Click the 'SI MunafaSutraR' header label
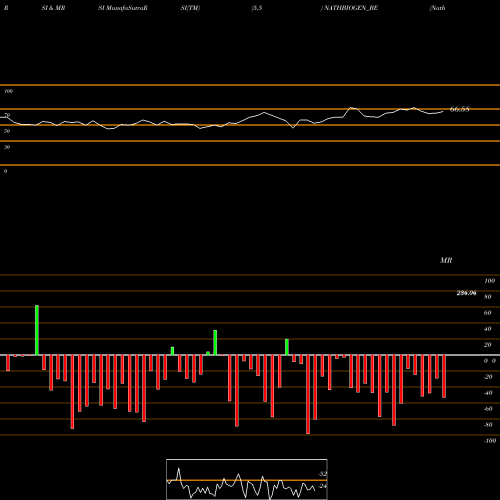The image size is (500, 500). [x=123, y=8]
